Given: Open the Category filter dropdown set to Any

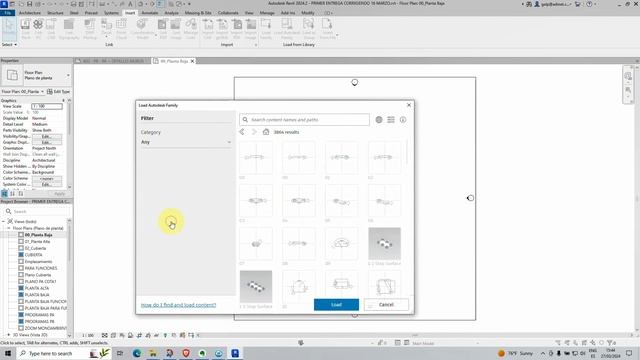Looking at the screenshot, I should tap(186, 142).
